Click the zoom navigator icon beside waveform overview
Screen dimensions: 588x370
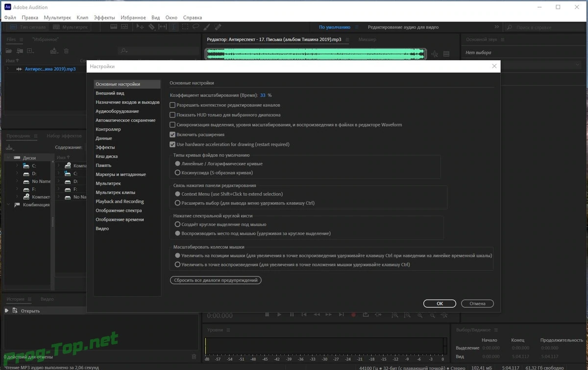[435, 54]
